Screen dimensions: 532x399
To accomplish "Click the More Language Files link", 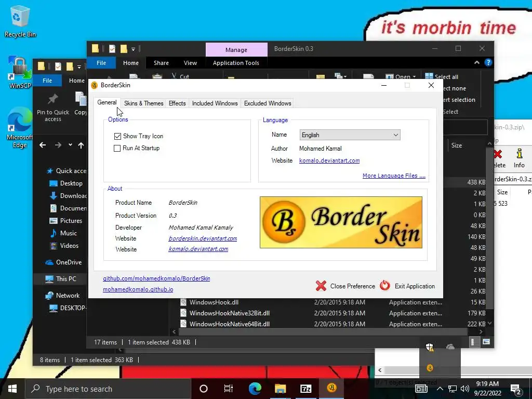I will coord(394,176).
